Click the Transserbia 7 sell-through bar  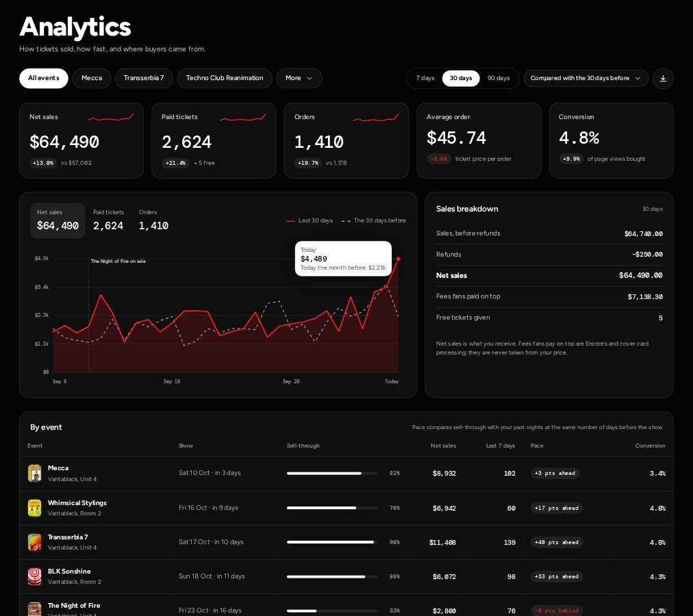coord(332,542)
